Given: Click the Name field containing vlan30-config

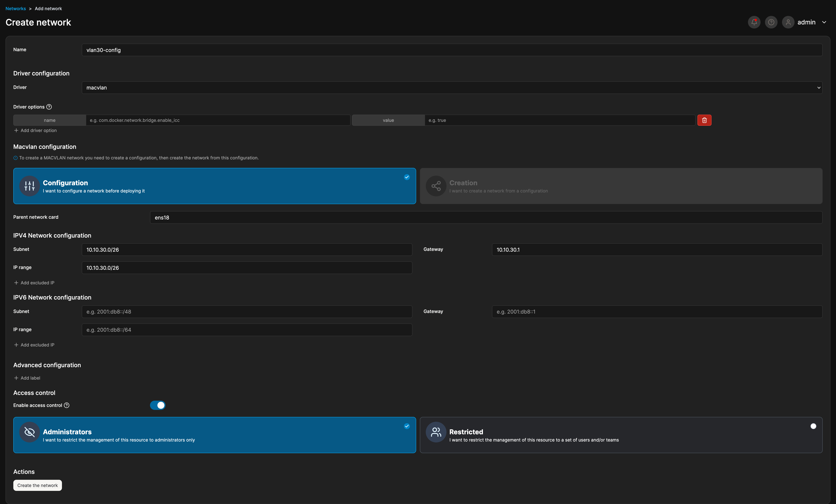Looking at the screenshot, I should (452, 50).
